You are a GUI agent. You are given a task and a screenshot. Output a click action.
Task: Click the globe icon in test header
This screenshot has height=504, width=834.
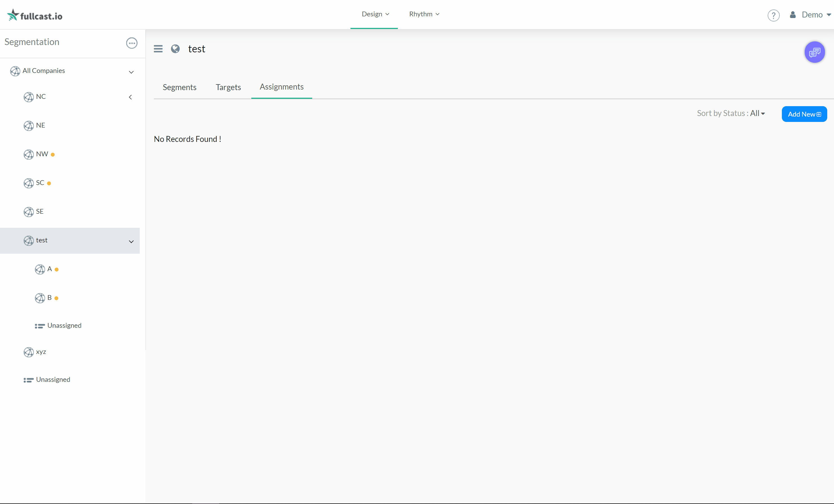coord(175,49)
